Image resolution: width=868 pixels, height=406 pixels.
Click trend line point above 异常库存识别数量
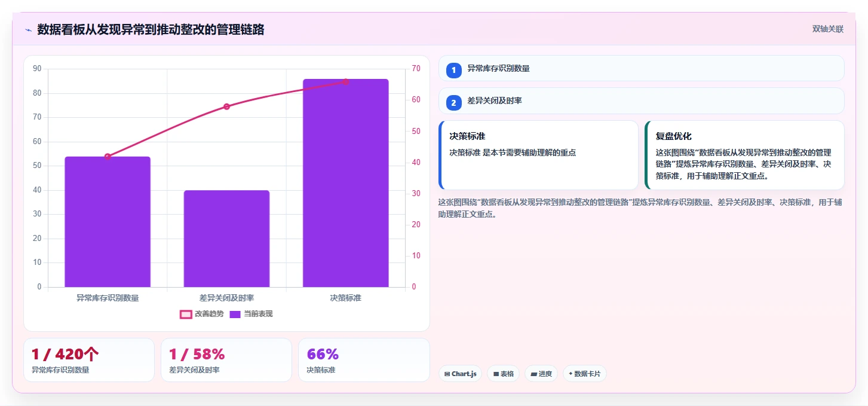(x=108, y=157)
